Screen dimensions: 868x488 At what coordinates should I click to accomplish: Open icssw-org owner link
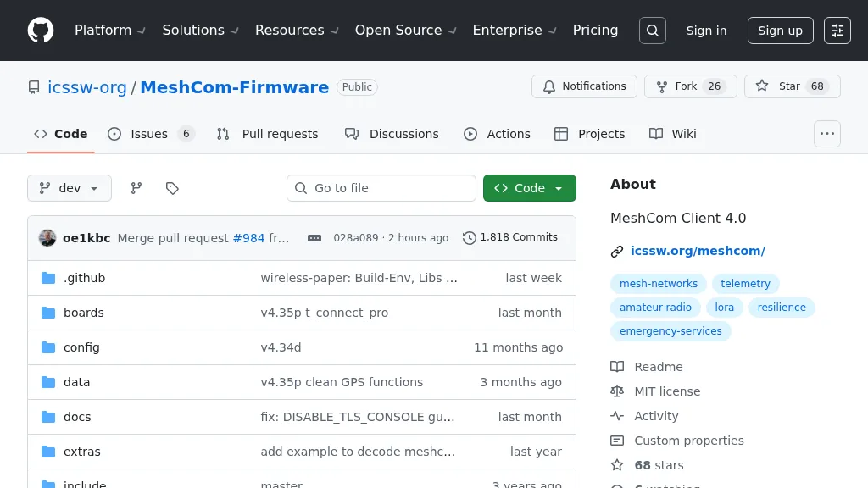pyautogui.click(x=87, y=87)
